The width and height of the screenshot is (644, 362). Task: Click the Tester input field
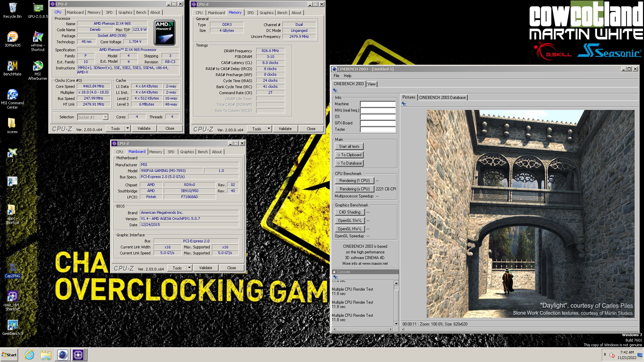378,130
